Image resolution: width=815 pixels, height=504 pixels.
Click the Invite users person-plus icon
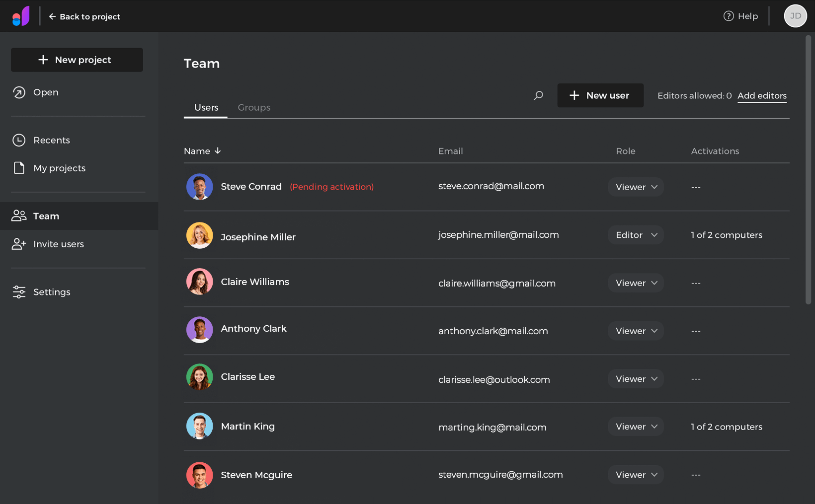tap(19, 244)
